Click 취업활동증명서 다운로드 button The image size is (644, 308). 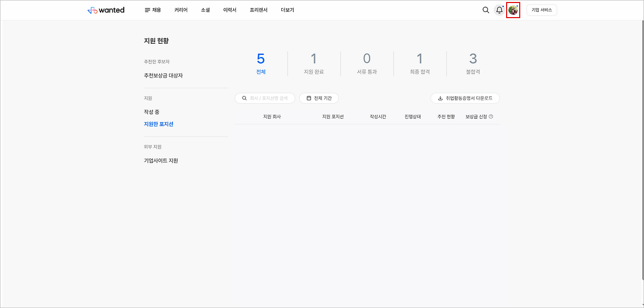pyautogui.click(x=465, y=98)
